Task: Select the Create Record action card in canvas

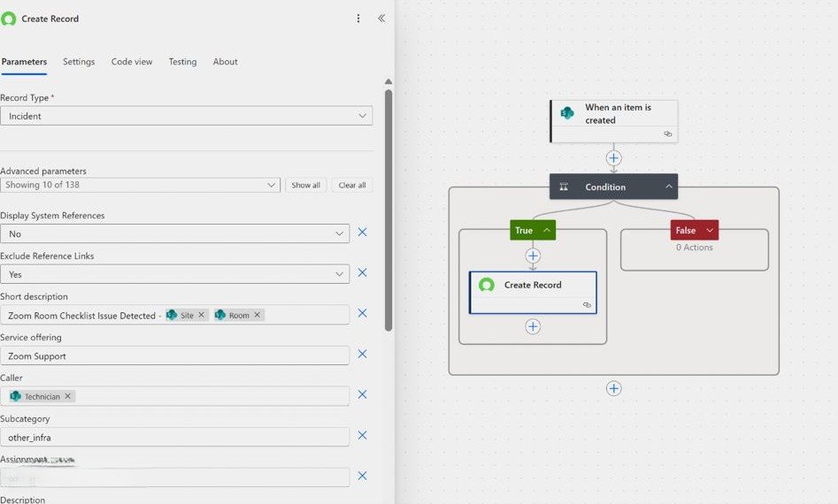Action: 533,293
